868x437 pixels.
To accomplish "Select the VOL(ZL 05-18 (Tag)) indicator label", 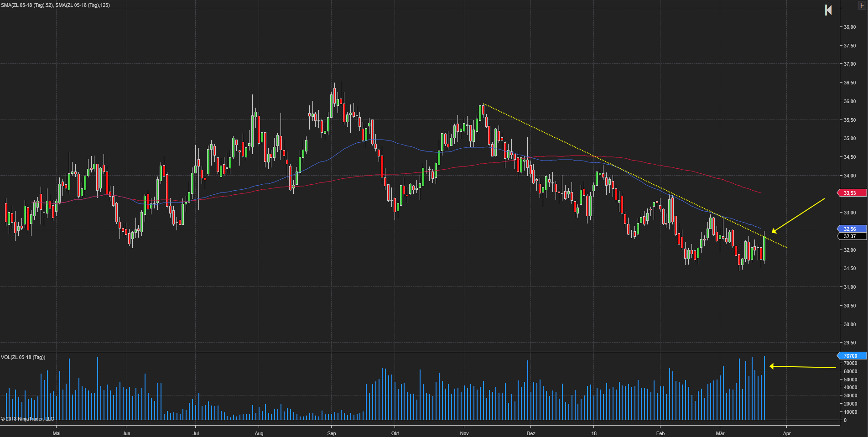I will click(x=22, y=357).
